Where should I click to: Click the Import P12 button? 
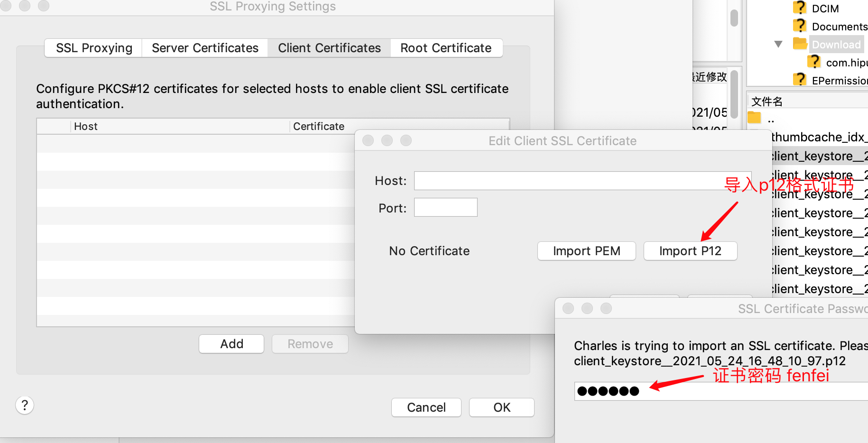tap(690, 251)
